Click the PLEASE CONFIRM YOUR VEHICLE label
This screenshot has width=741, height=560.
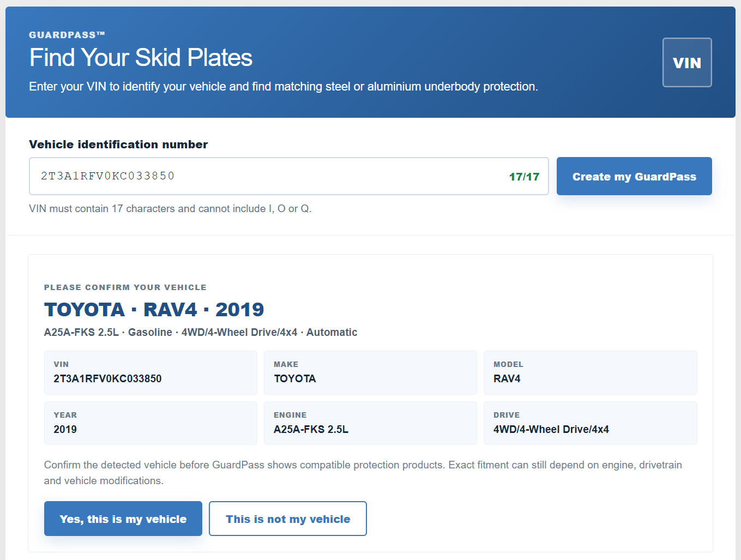125,287
